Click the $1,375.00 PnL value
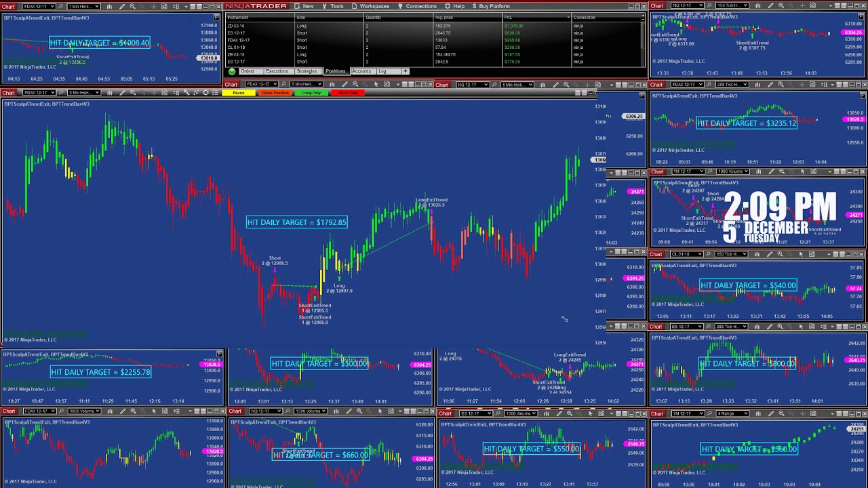The width and height of the screenshot is (868, 488). (513, 26)
